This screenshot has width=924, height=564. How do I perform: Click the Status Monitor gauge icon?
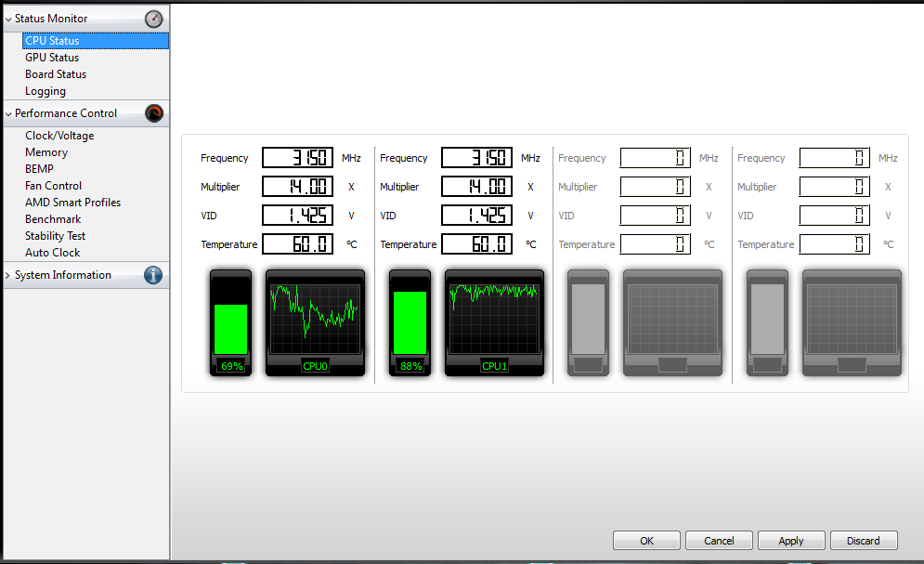click(x=154, y=19)
